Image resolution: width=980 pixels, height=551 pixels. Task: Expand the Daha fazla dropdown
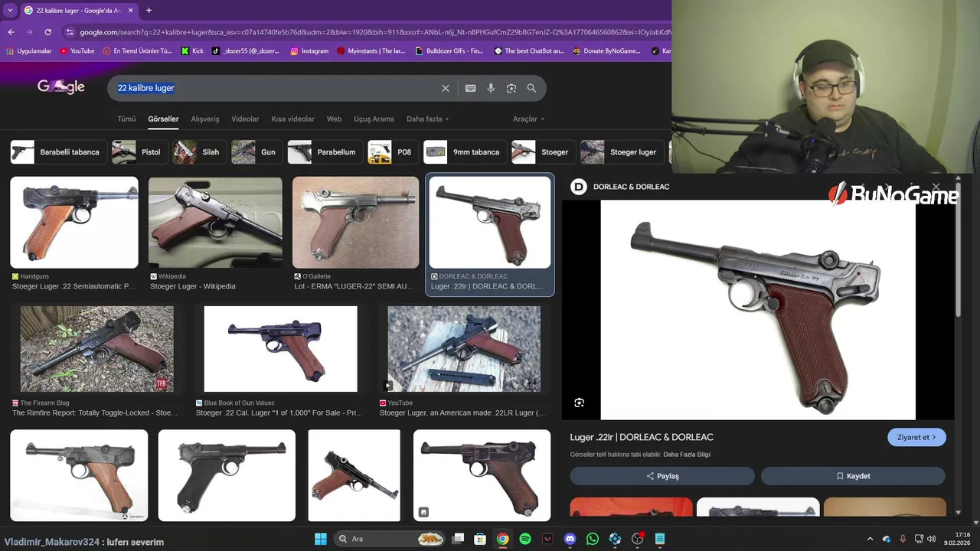coord(427,119)
